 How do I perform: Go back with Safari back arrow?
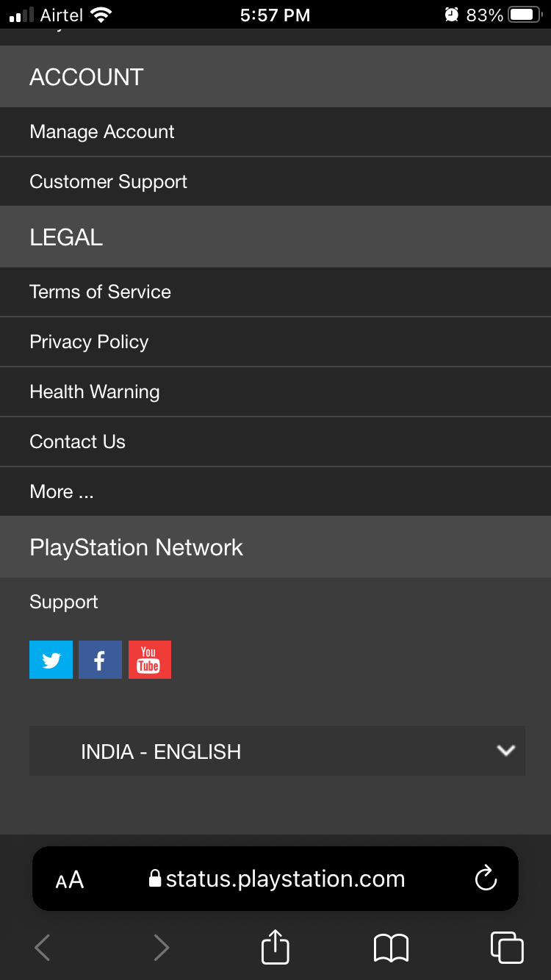pyautogui.click(x=43, y=947)
